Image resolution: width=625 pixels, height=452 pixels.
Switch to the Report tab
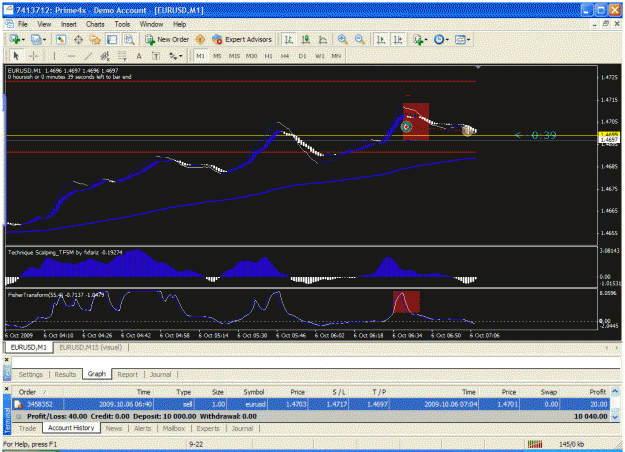pyautogui.click(x=128, y=374)
